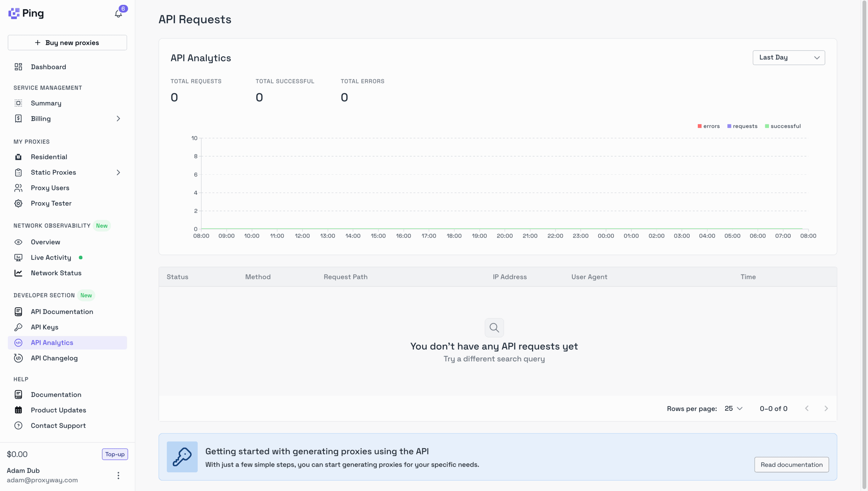Click the API Keys key icon
The image size is (868, 491).
pos(18,327)
